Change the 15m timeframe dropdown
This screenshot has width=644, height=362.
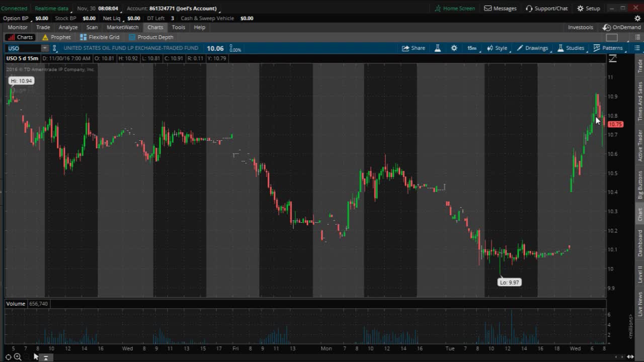pos(471,48)
